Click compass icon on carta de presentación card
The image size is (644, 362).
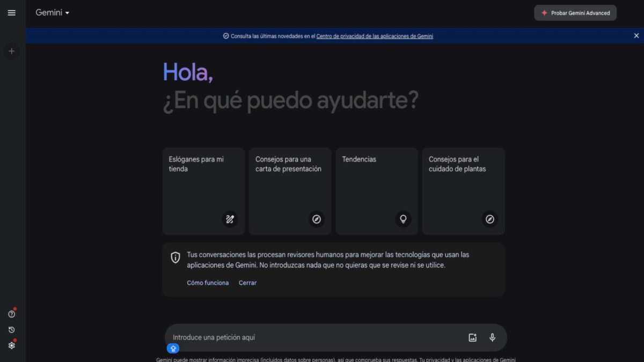point(317,219)
